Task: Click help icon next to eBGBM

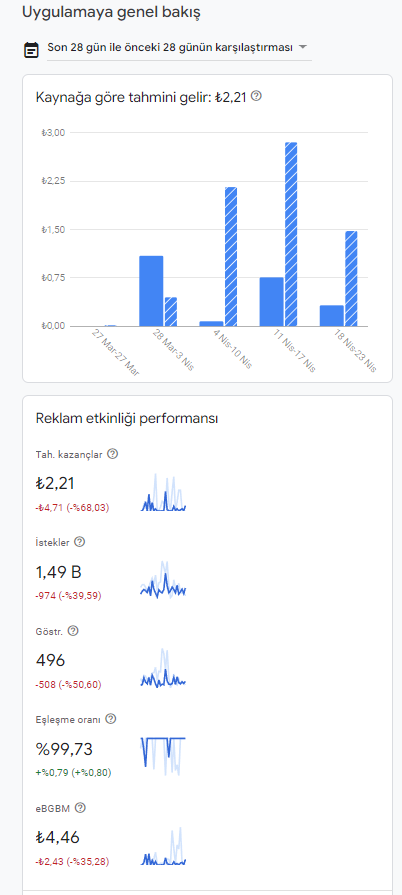Action: click(81, 808)
